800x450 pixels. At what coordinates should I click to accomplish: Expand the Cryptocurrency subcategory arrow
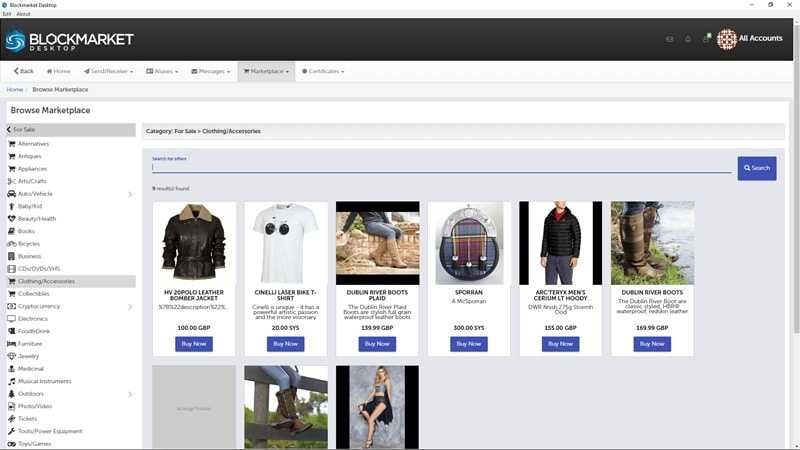[129, 306]
